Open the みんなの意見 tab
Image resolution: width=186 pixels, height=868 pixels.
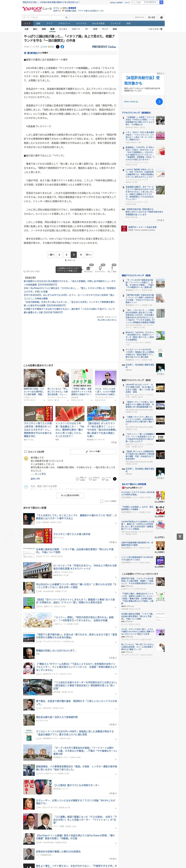pos(99,24)
